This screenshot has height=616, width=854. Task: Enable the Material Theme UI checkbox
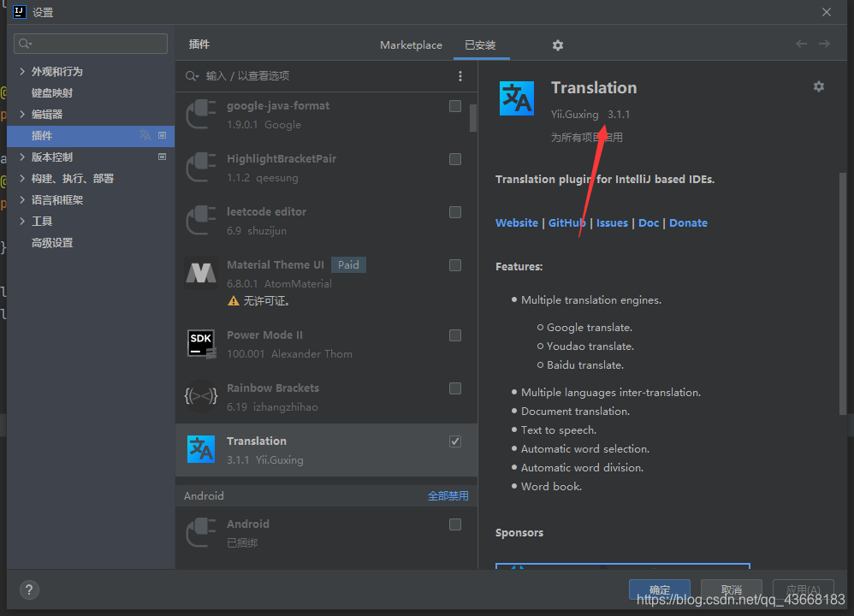pyautogui.click(x=455, y=265)
